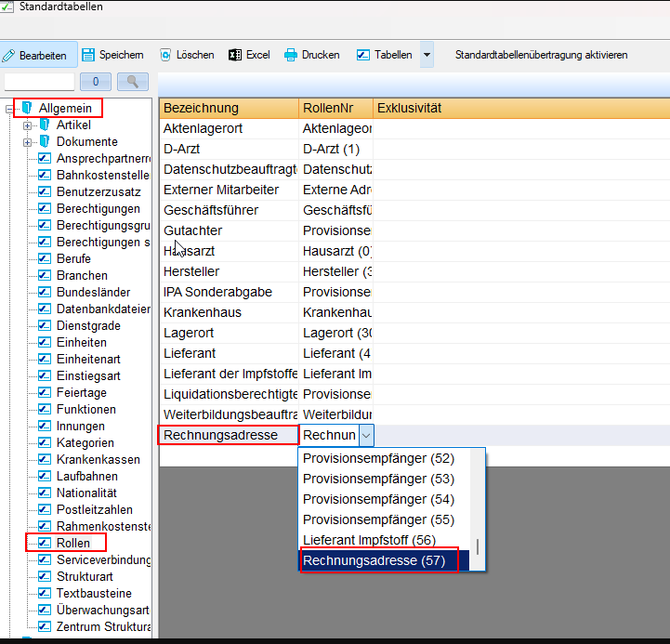Click the Rechnungsadresse Bezeichnung cell
The width and height of the screenshot is (670, 644).
pos(229,435)
